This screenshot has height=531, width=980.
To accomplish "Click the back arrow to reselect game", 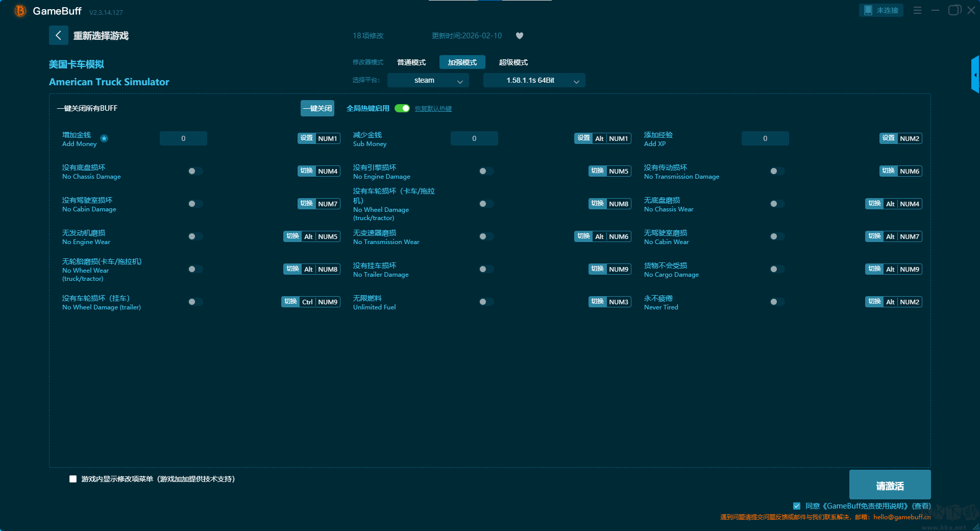I will 58,35.
